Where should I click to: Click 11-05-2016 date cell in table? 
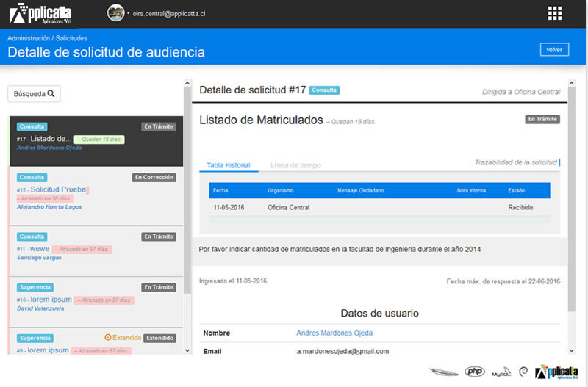(x=229, y=208)
